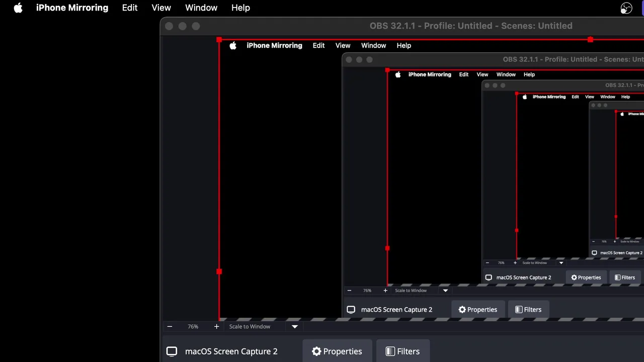The height and width of the screenshot is (362, 644).
Task: Click the mirrored Properties button beside the largest mirrored macOS Screen Capture 2 label
Action: [x=477, y=310]
